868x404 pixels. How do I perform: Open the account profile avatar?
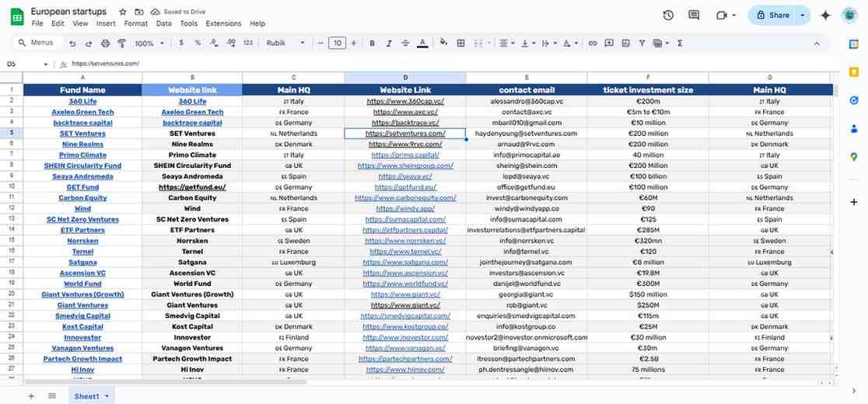click(x=849, y=16)
